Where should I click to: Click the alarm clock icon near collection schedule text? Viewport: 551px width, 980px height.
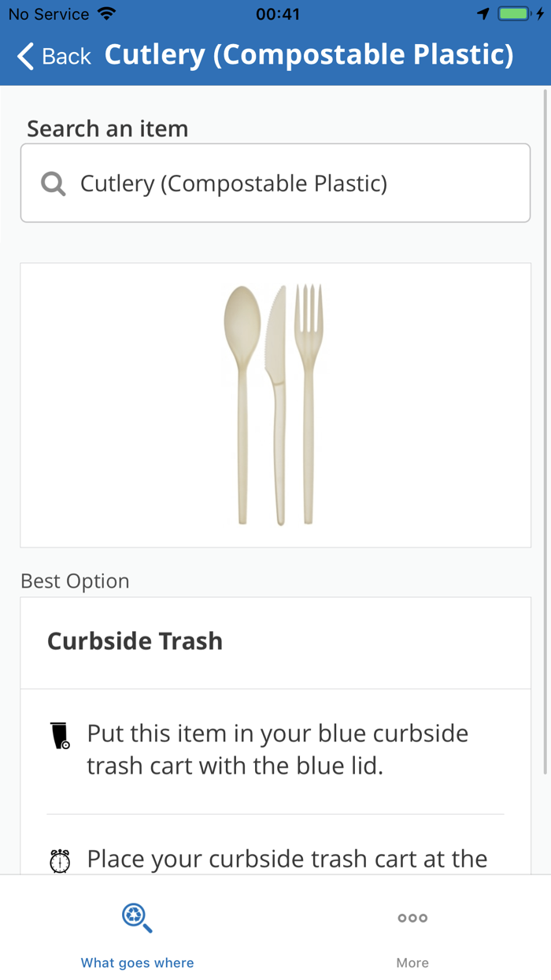tap(61, 859)
